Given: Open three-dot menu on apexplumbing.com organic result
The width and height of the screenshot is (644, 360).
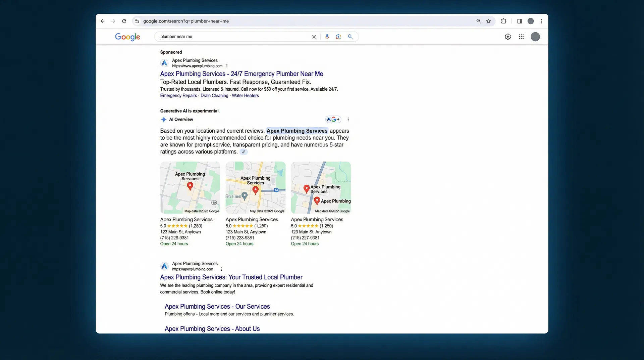Looking at the screenshot, I should coord(221,269).
